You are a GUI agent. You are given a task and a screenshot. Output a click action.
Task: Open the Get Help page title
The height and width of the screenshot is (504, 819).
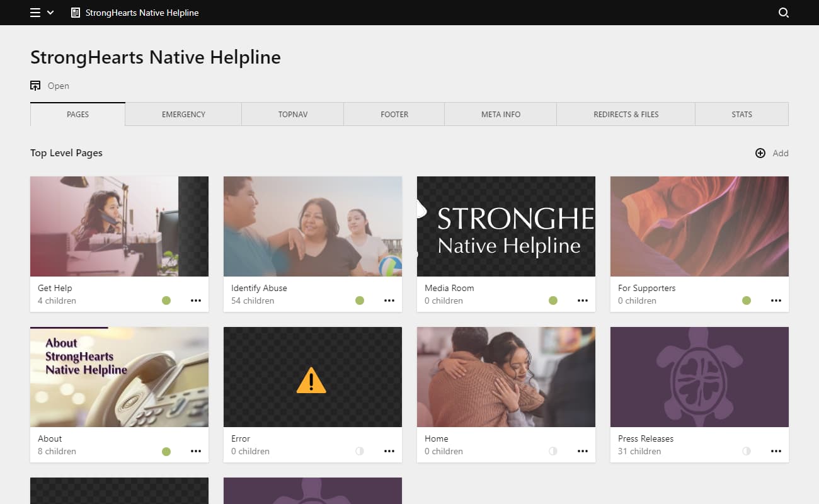click(x=55, y=288)
